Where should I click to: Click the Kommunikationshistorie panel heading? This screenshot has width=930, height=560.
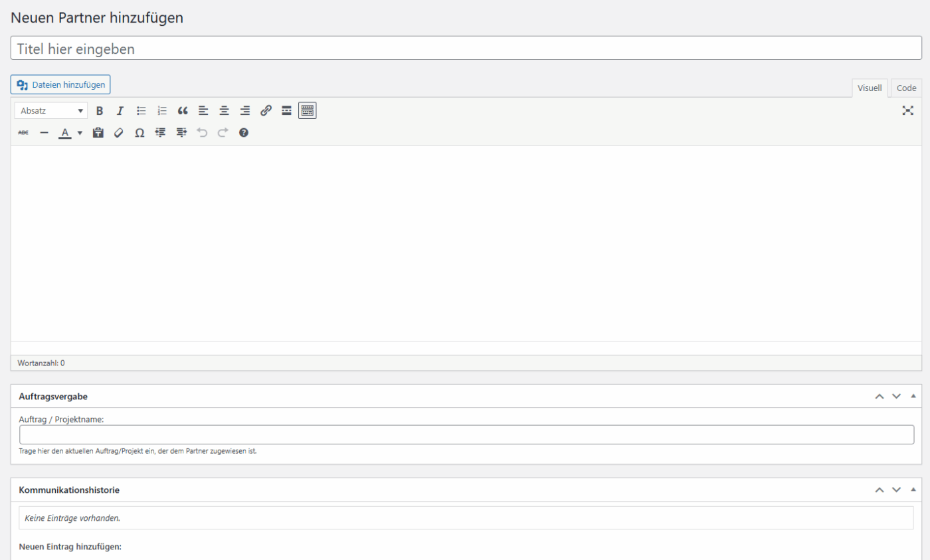69,490
